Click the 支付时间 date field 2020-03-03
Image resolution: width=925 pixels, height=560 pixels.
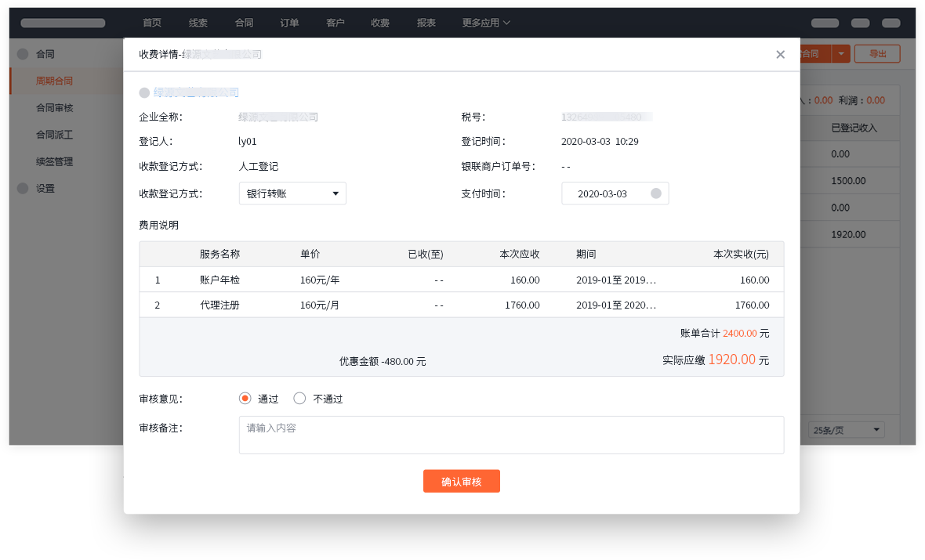coord(615,193)
